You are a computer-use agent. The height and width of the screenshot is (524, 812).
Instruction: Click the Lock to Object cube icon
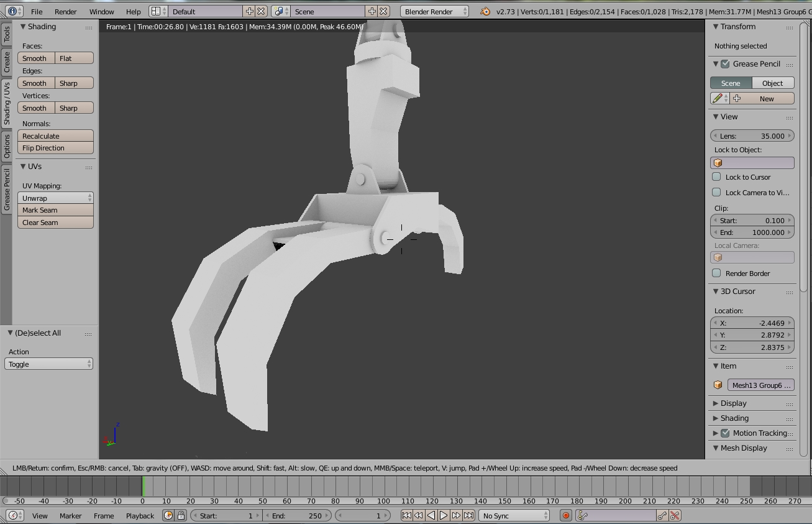718,163
